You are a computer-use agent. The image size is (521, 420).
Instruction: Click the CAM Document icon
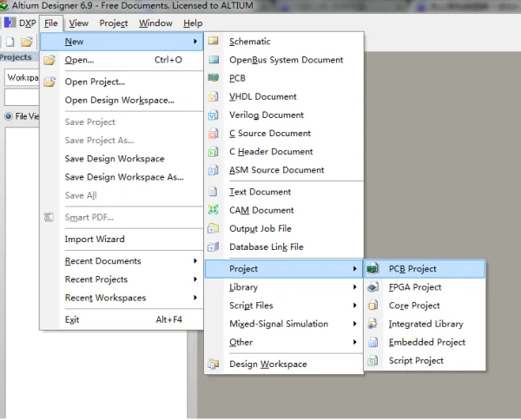[214, 209]
